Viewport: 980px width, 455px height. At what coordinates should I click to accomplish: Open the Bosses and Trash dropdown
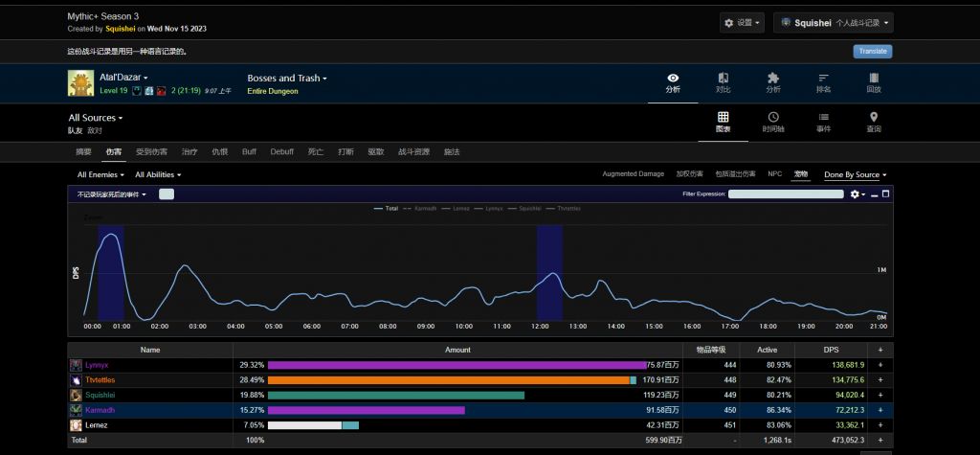click(x=287, y=78)
